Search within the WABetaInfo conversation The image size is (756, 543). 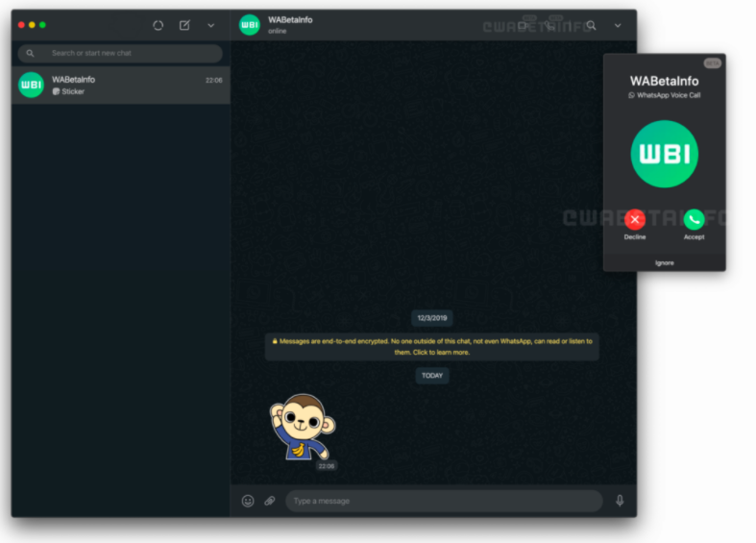[592, 26]
